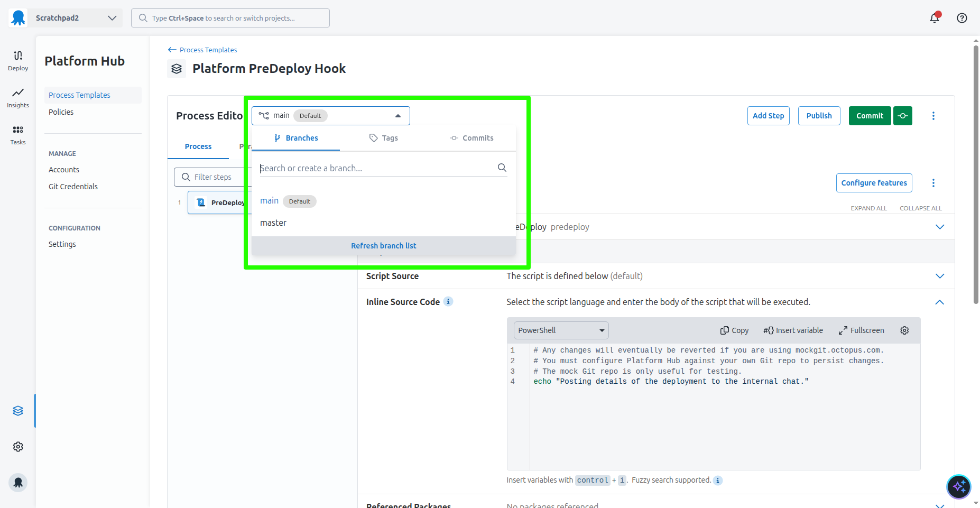Click the Platform Hub layers icon
The image size is (980, 508).
tap(18, 411)
